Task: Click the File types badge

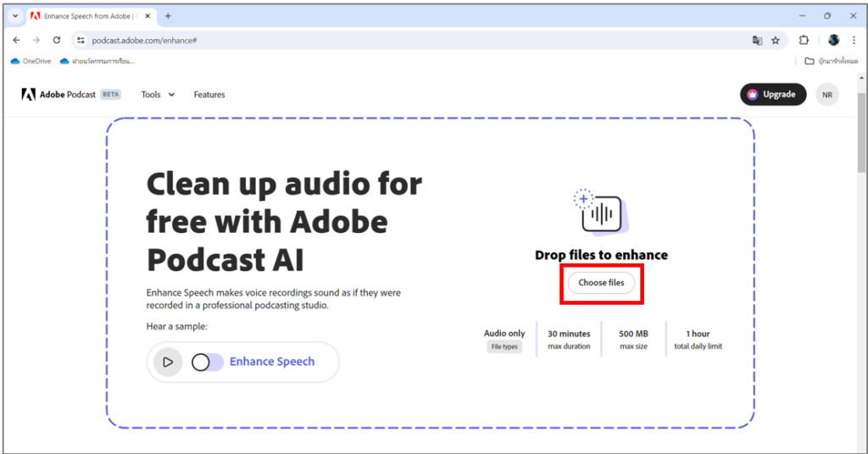Action: pyautogui.click(x=504, y=346)
